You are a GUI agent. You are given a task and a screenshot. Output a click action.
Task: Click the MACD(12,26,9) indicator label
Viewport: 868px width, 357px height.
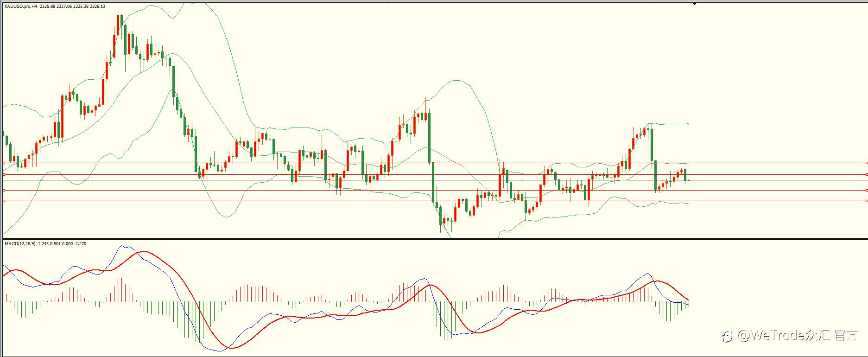tap(45, 243)
